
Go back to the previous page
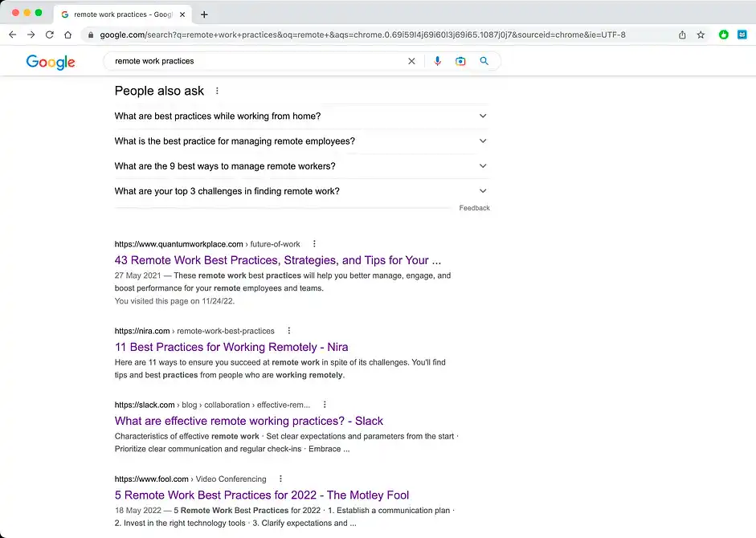point(13,35)
